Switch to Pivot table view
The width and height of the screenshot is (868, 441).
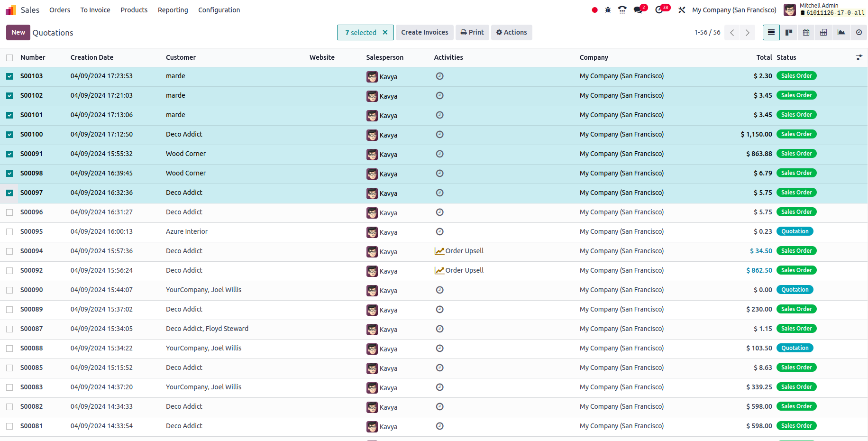(x=823, y=32)
